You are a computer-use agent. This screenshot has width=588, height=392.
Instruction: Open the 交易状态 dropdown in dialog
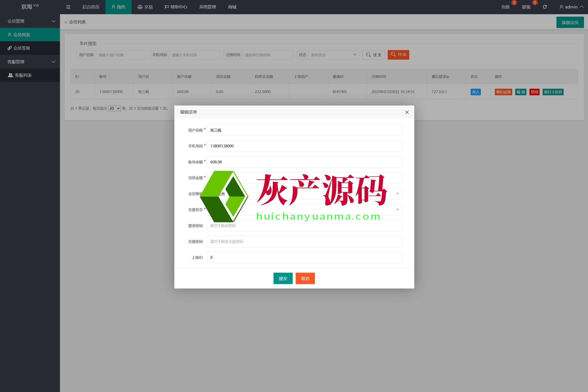tap(397, 210)
